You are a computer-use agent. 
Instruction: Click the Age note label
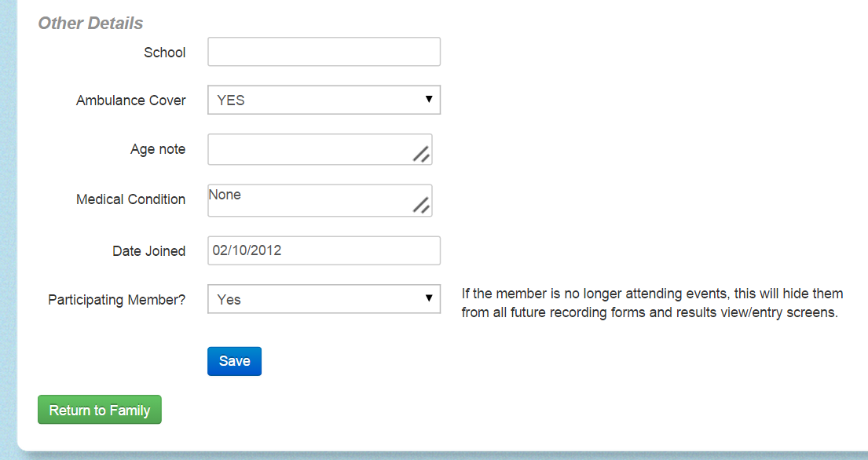158,149
